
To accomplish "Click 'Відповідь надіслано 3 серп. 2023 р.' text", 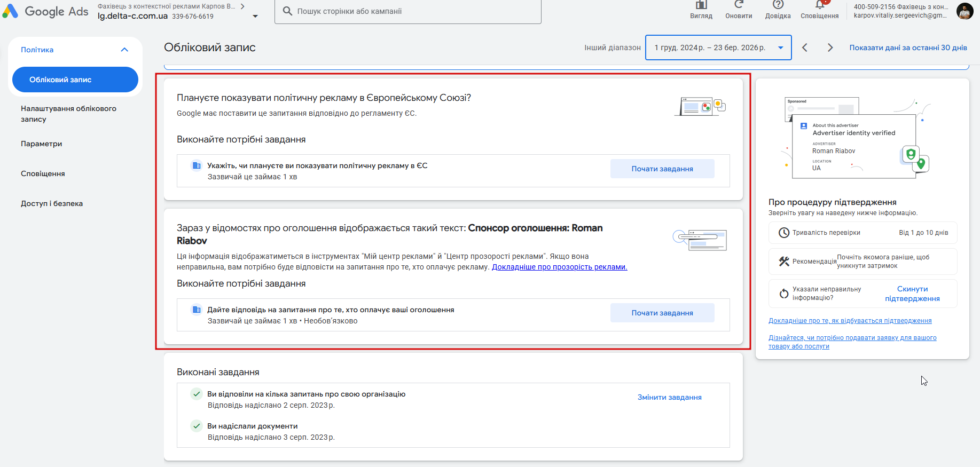I will click(x=271, y=437).
